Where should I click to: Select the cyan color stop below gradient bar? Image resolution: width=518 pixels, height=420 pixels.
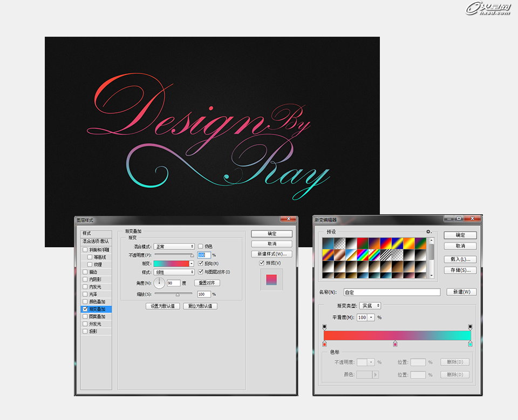[x=470, y=344]
